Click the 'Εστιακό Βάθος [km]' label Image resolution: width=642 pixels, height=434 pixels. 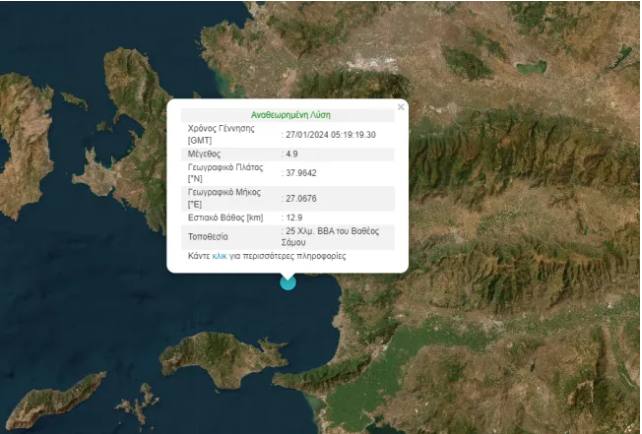point(226,217)
